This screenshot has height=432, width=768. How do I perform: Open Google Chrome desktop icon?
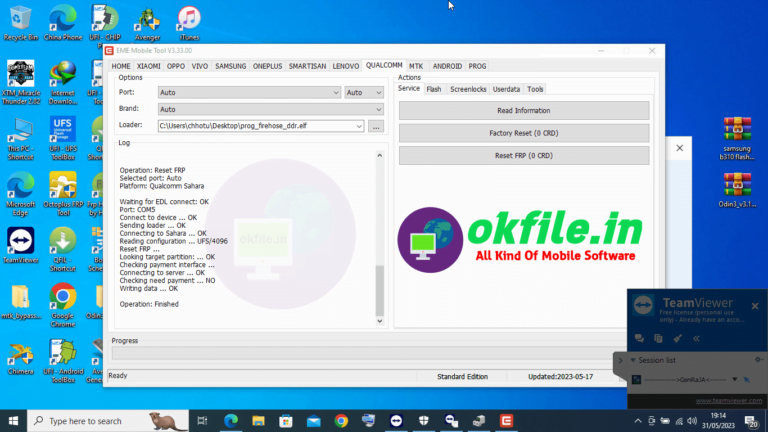coord(63,305)
